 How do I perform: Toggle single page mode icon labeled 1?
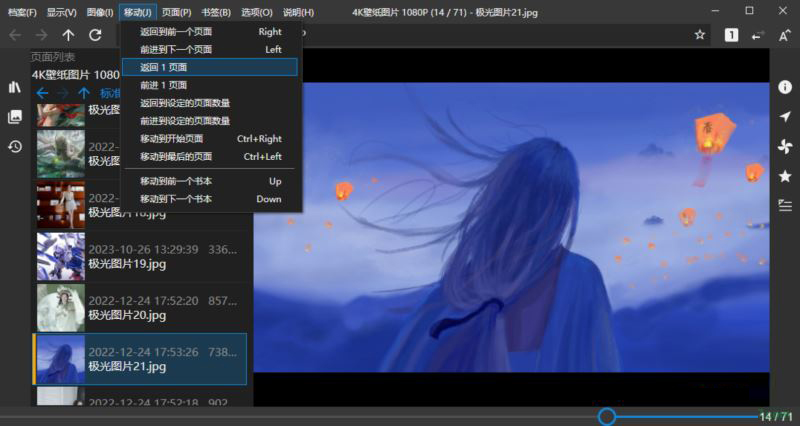731,35
